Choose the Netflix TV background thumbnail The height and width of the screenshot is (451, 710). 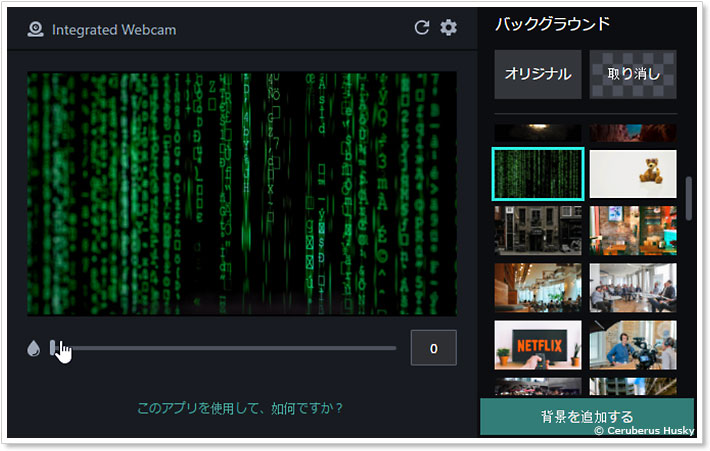pyautogui.click(x=538, y=345)
